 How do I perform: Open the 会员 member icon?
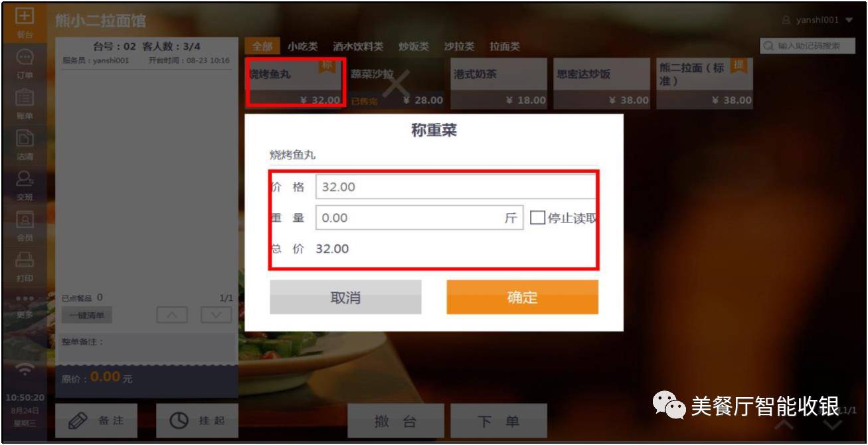click(25, 226)
